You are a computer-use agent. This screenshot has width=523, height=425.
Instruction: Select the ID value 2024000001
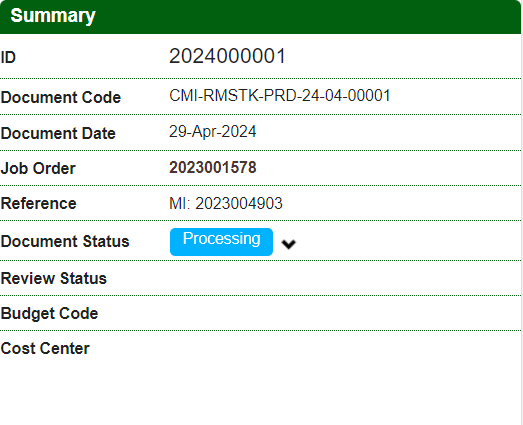[x=227, y=56]
